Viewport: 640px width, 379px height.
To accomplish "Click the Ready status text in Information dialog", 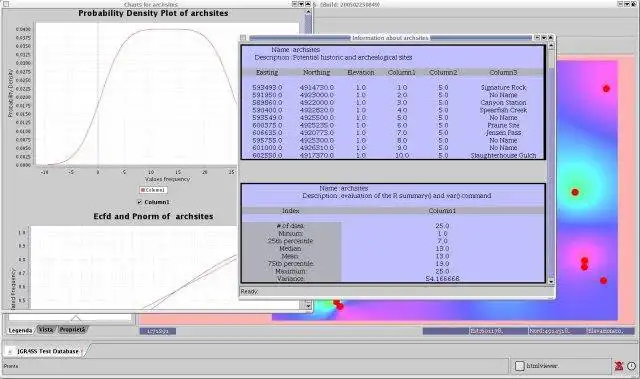I will (249, 292).
